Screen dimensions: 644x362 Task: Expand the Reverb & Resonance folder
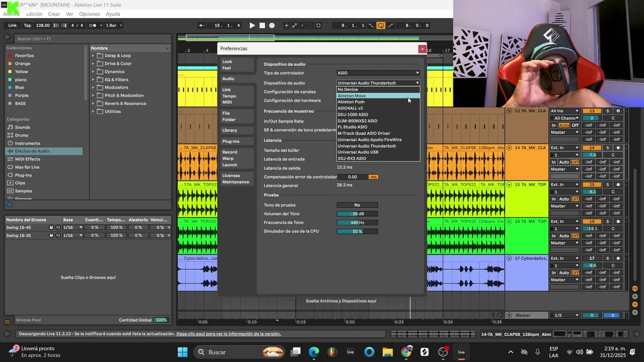94,104
